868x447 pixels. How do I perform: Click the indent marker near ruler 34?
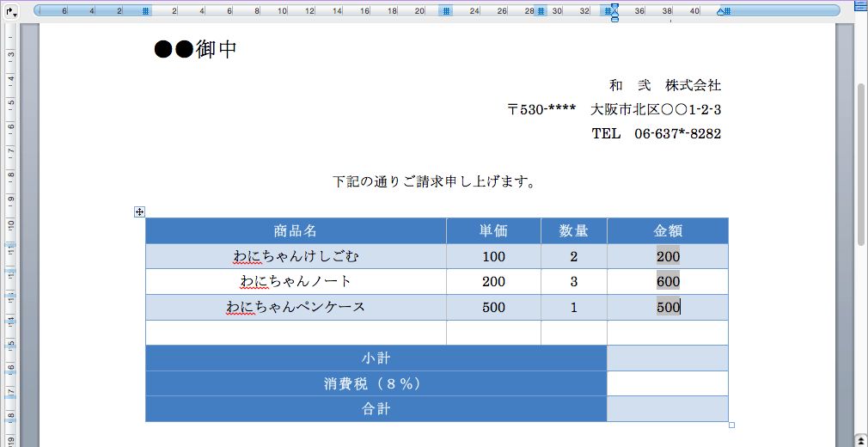[x=614, y=11]
